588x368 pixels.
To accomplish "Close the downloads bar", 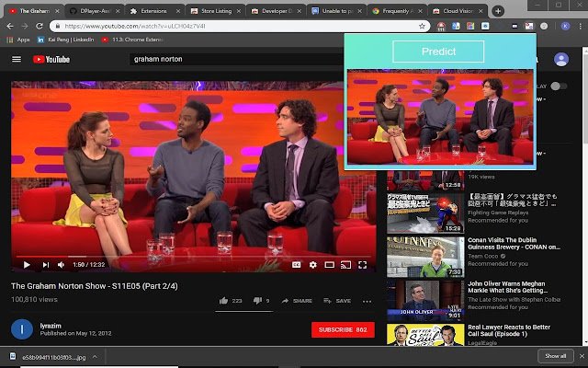I will pyautogui.click(x=582, y=356).
